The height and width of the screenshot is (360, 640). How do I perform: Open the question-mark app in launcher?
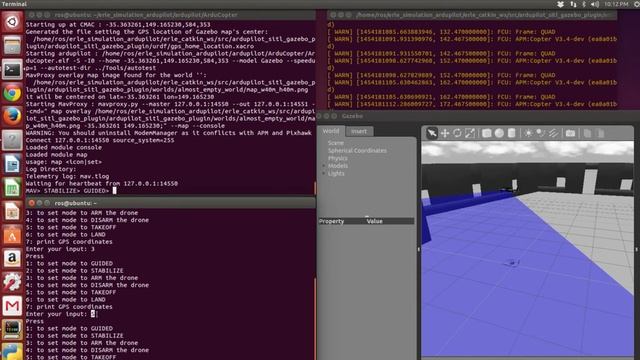click(x=12, y=140)
